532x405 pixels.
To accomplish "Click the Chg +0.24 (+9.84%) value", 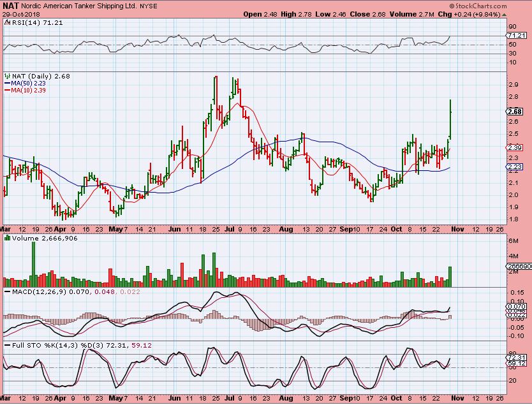I will [469, 14].
